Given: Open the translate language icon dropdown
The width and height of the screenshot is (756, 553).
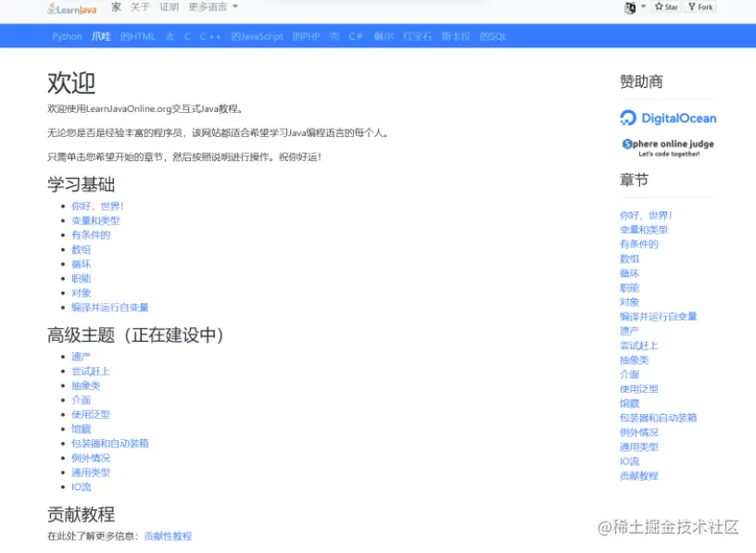Looking at the screenshot, I should click(635, 7).
